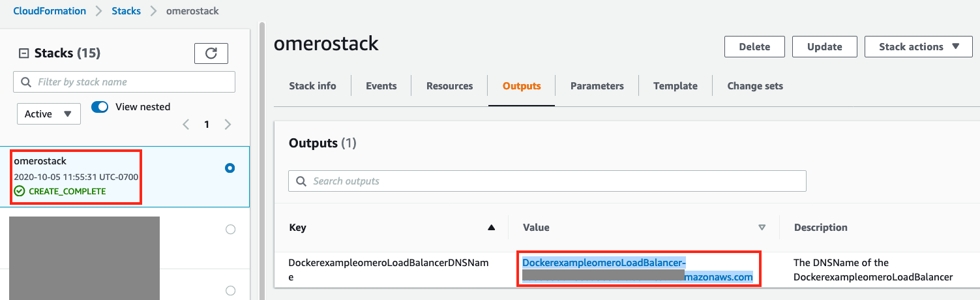The image size is (980, 300).
Task: Open the Template tab
Action: click(x=676, y=86)
